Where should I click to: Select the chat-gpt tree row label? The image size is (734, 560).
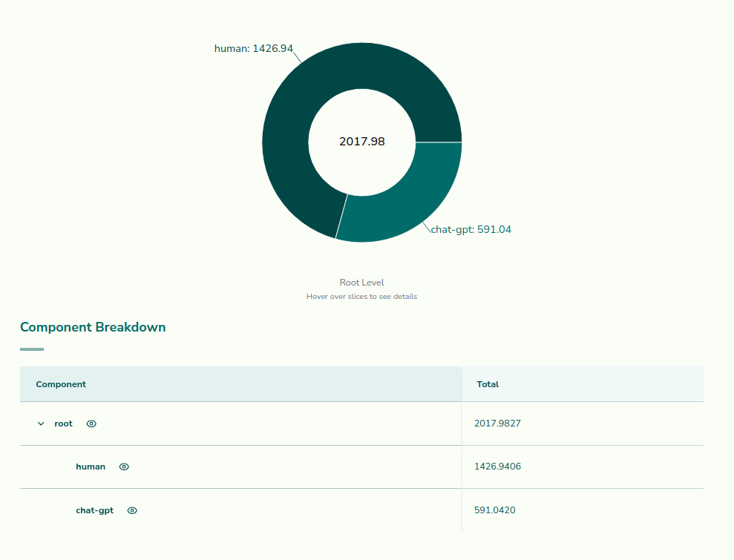[94, 510]
